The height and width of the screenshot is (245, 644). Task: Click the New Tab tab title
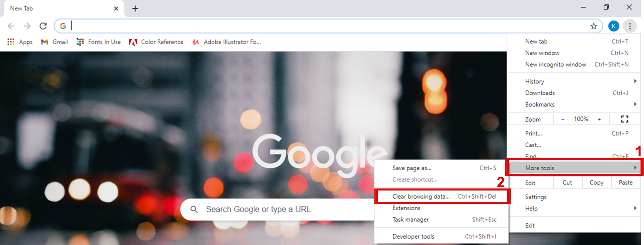(x=21, y=8)
